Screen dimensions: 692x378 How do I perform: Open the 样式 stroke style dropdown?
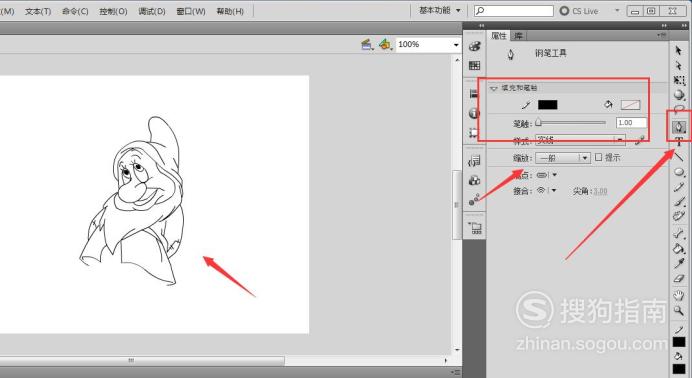coord(580,140)
